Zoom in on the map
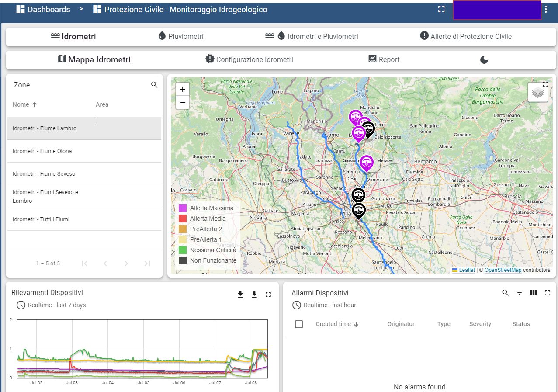 [182, 89]
